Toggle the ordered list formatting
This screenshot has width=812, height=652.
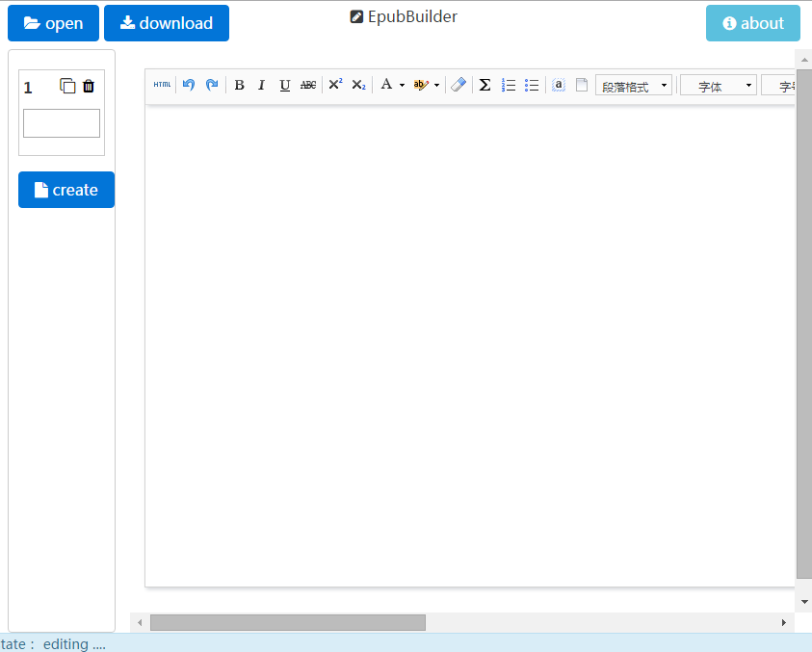click(x=509, y=85)
